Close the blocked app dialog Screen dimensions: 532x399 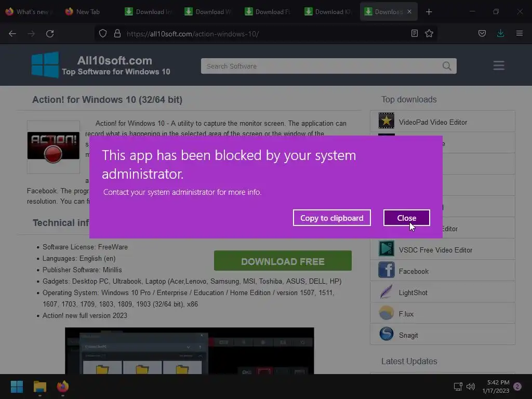[x=406, y=218]
